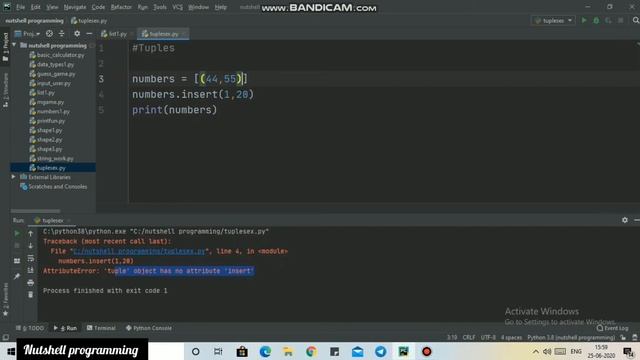Open Google Chrome from taskbar

(x=311, y=351)
